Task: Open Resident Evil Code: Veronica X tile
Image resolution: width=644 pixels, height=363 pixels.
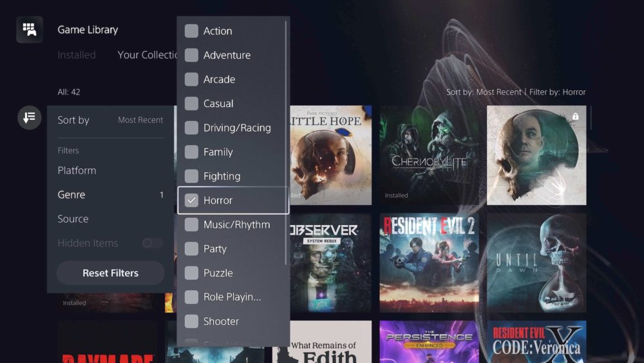Action: (x=536, y=342)
